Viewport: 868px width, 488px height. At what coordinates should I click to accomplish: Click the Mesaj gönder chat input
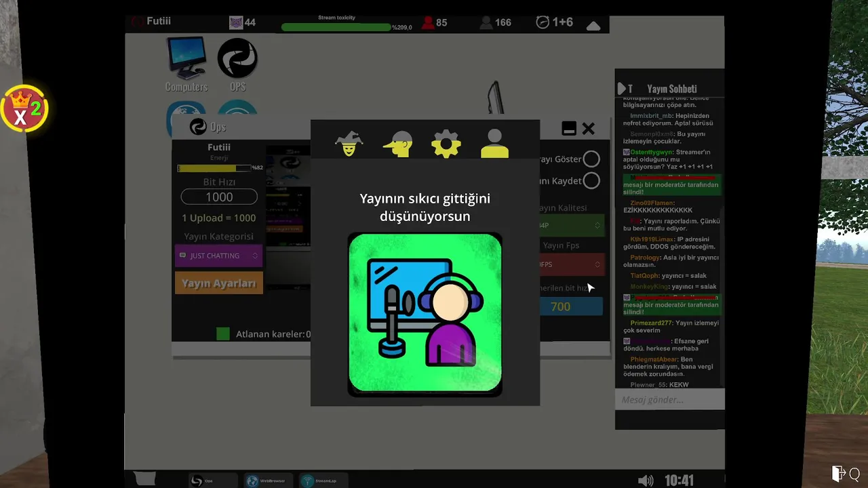tap(669, 399)
